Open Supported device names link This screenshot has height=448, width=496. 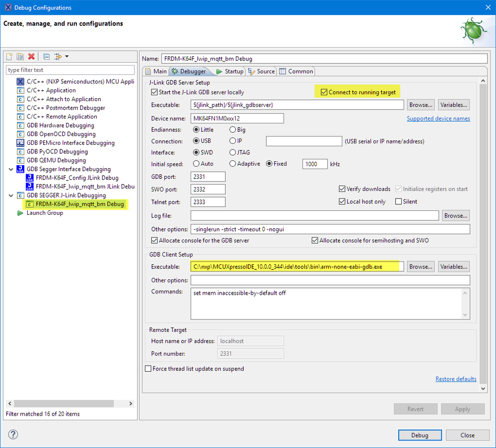438,119
